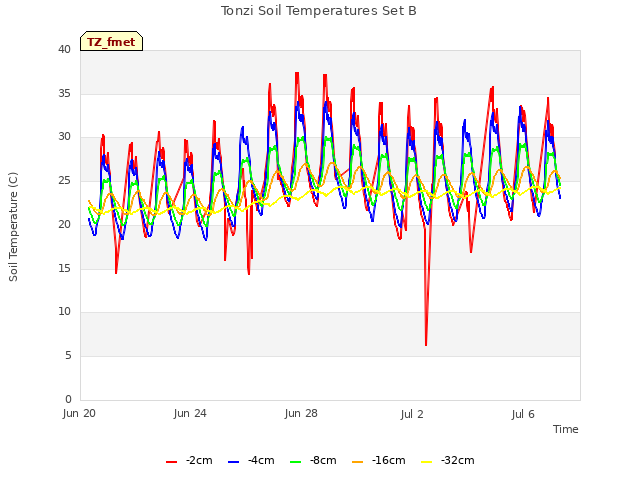The image size is (640, 480).
Task: Toggle the -2cm series in legend
Action: pyautogui.click(x=189, y=460)
